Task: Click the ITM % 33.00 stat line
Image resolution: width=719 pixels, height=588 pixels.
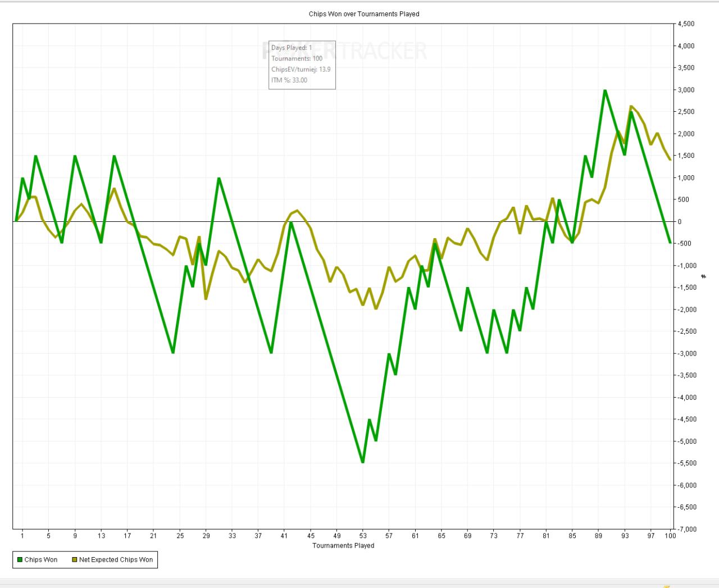Action: pos(289,80)
